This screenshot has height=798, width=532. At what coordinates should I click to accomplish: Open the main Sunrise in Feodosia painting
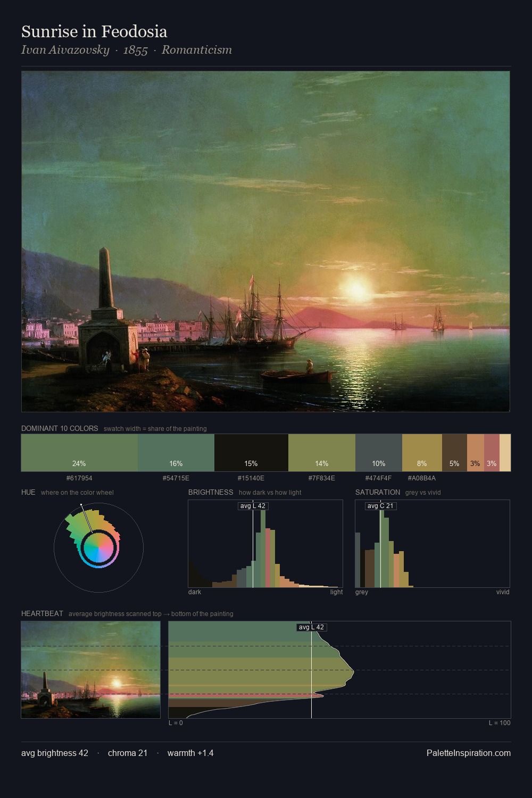pyautogui.click(x=265, y=242)
